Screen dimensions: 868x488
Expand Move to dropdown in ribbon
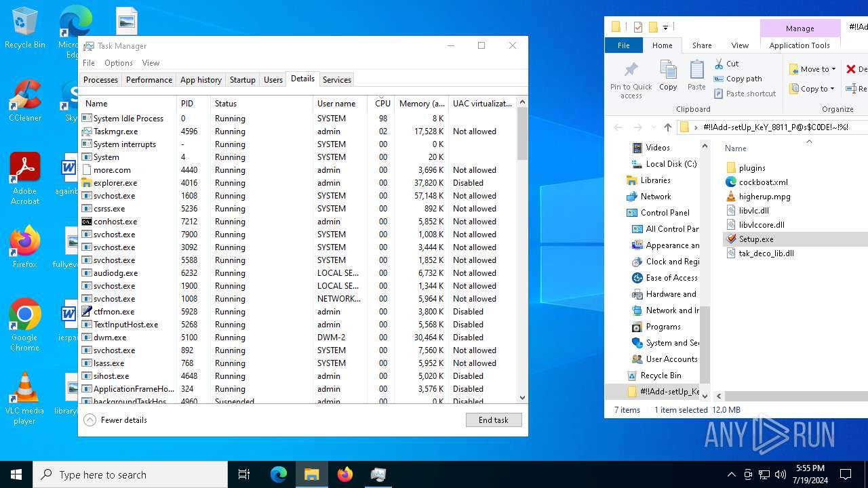[812, 69]
